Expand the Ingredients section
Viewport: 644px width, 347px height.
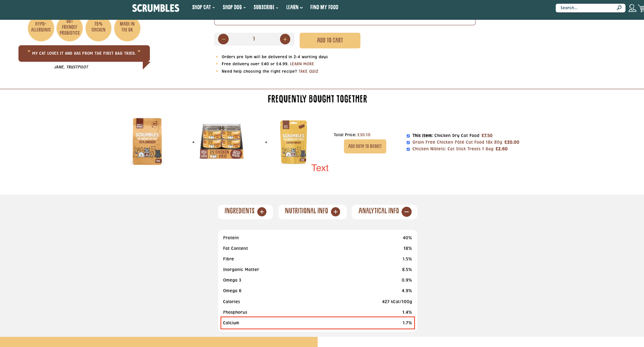pos(262,212)
